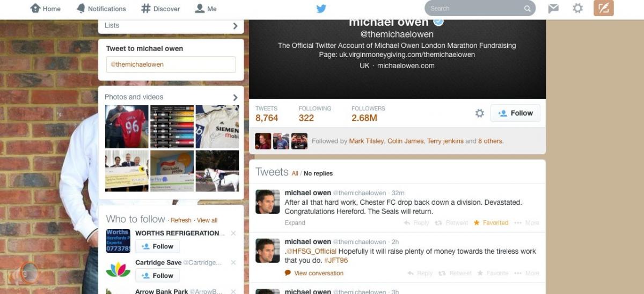
Task: Open the user actions gear beside Follow
Action: (480, 113)
